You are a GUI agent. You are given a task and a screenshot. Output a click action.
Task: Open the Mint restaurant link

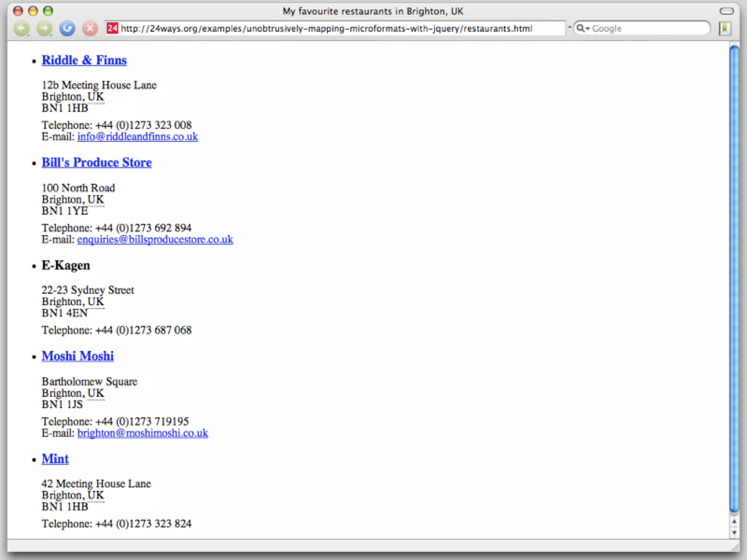pos(55,459)
